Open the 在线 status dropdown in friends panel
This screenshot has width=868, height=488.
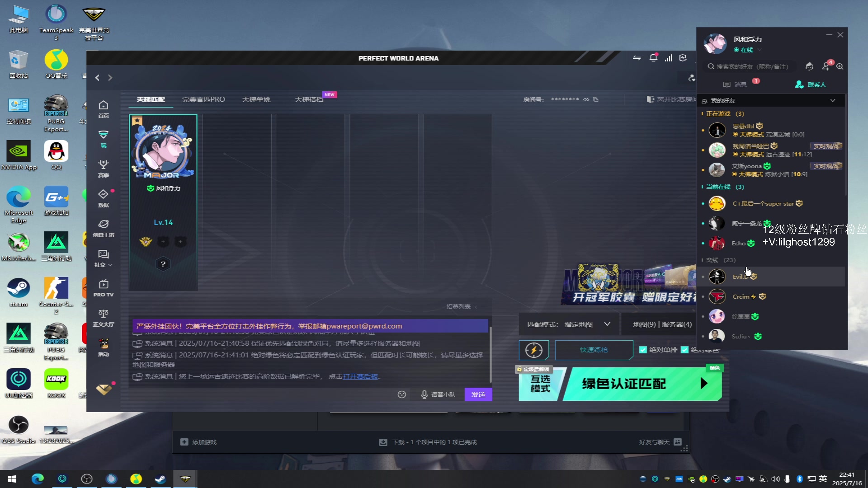click(748, 50)
